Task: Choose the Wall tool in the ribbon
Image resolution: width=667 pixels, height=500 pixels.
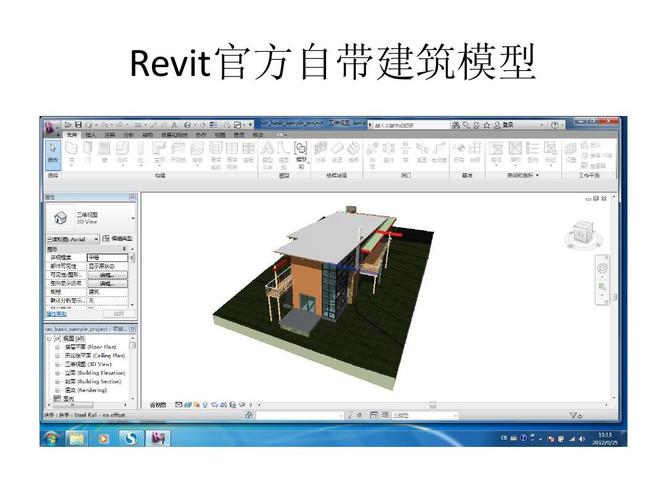Action: (71, 152)
